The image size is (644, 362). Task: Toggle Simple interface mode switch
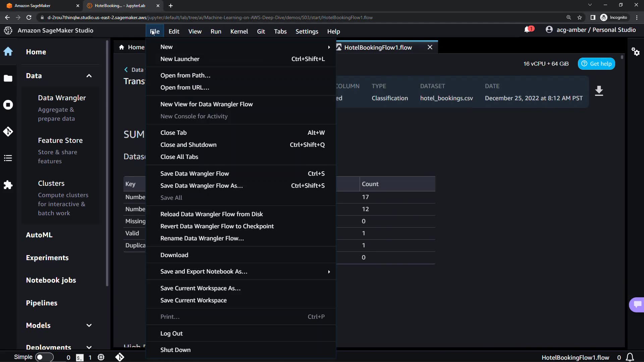44,357
